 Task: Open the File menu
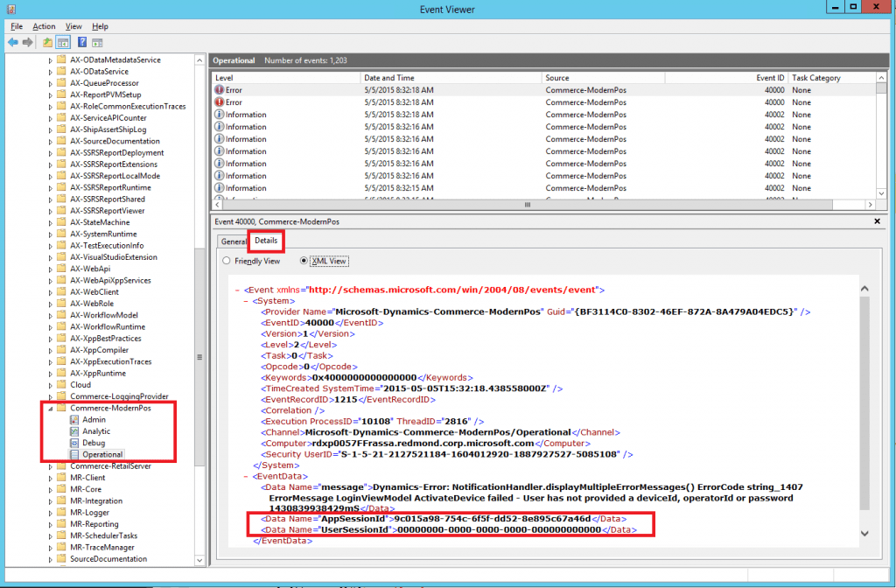coord(17,26)
